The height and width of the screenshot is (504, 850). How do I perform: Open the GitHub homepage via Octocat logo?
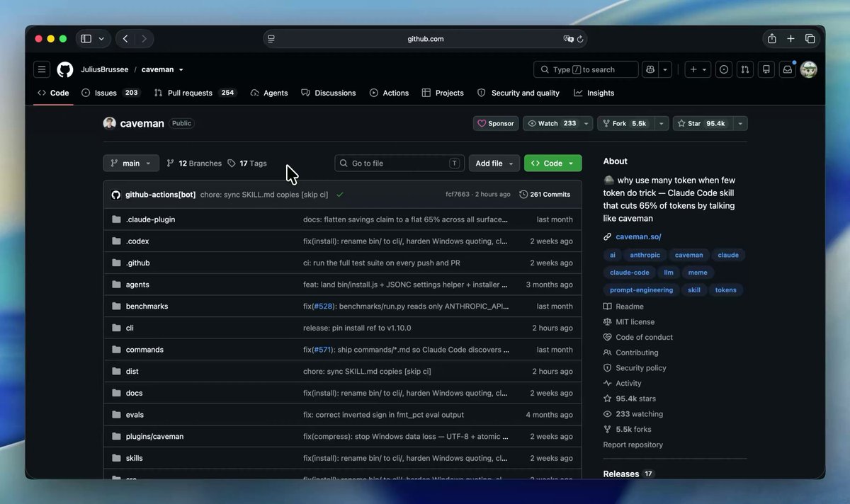click(65, 69)
